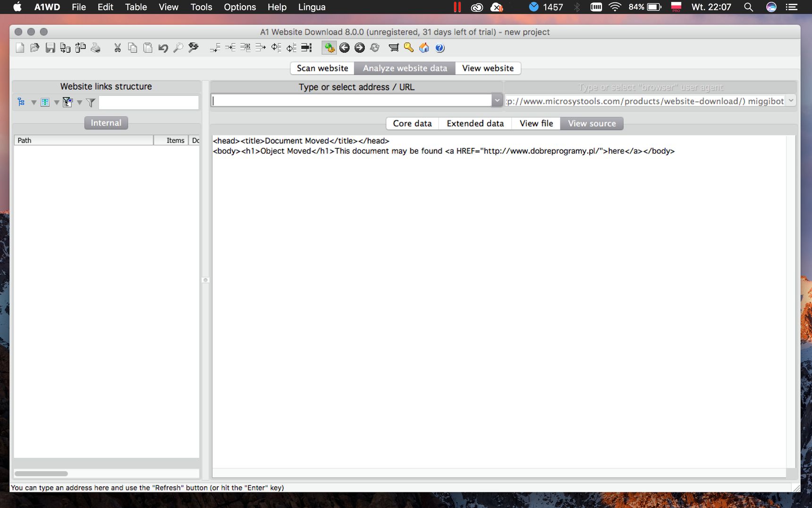Click the two refresh-arrows tree icon near toolbar end

pos(291,48)
